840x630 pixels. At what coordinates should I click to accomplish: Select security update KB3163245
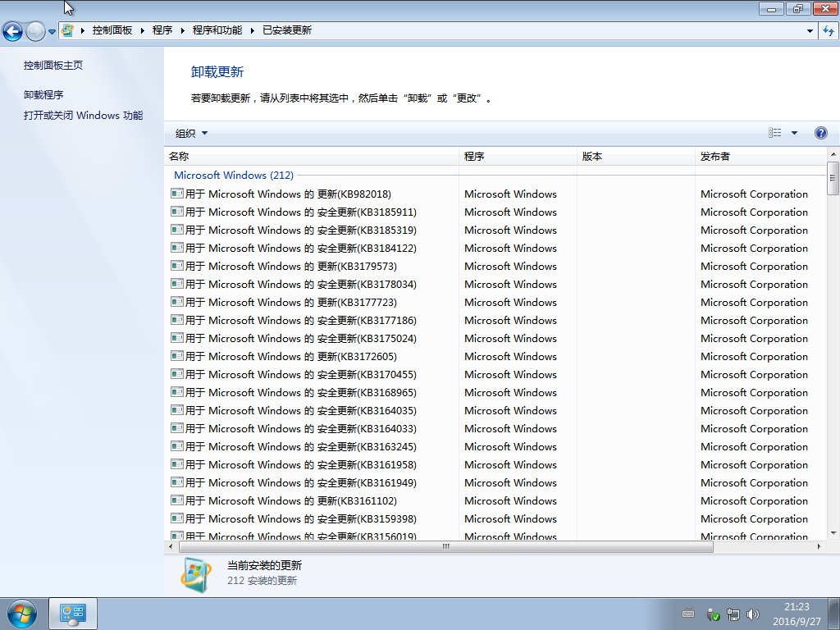click(x=495, y=447)
